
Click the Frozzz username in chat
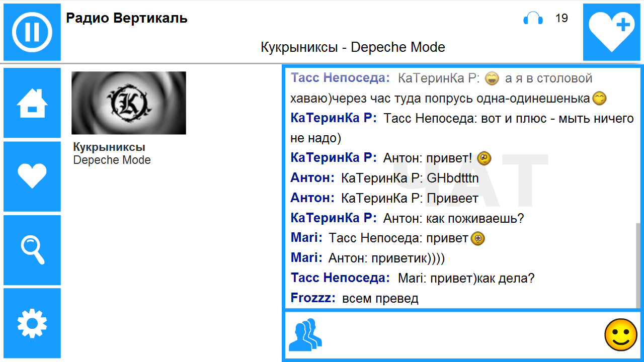click(313, 298)
